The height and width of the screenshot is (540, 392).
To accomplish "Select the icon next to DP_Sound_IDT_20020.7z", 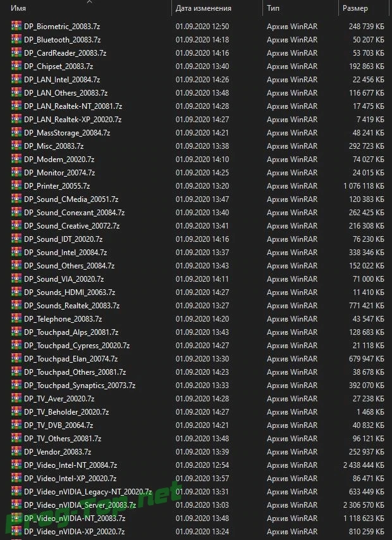I will 16,239.
